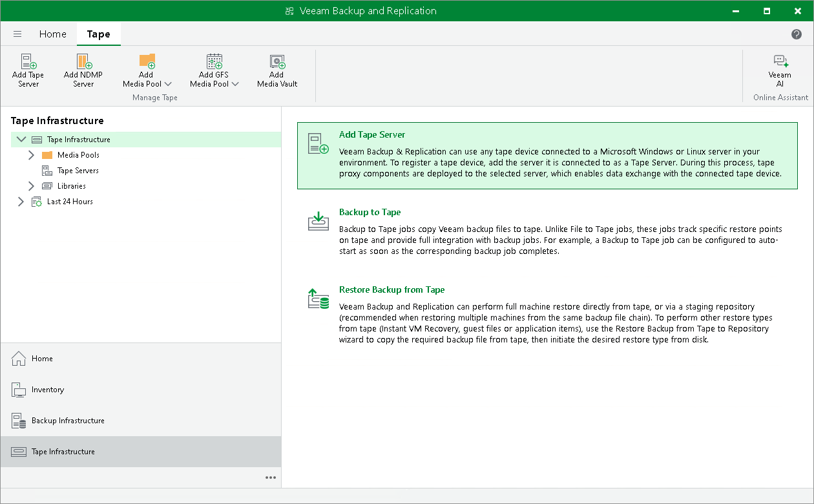Click the Add Tape Server card icon
The image size is (814, 504).
tap(318, 143)
